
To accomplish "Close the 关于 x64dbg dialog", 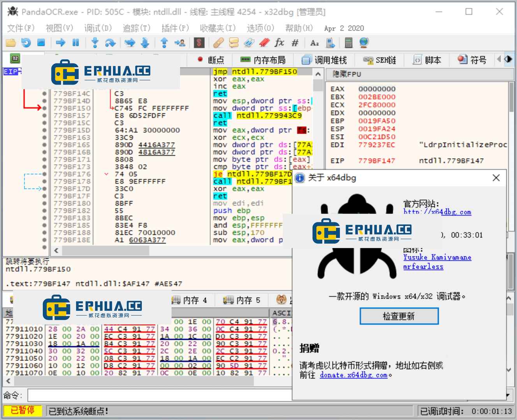I will pyautogui.click(x=496, y=178).
